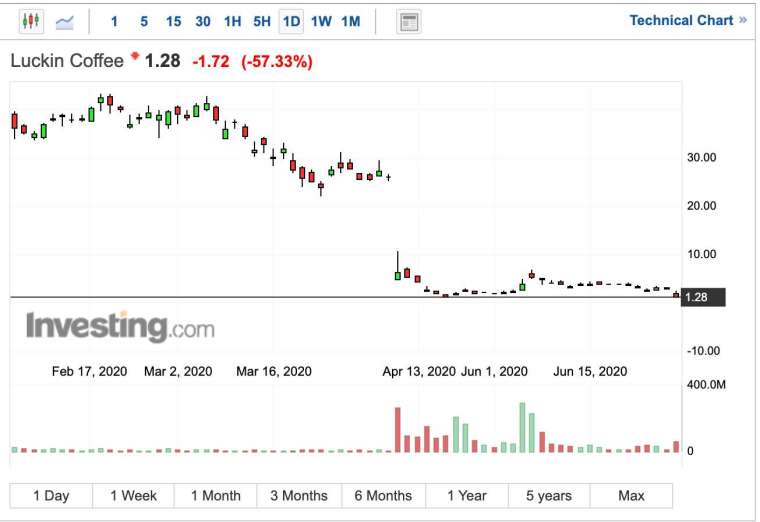Select the 5 minute interval
Screen dimensions: 760x522
(x=144, y=22)
